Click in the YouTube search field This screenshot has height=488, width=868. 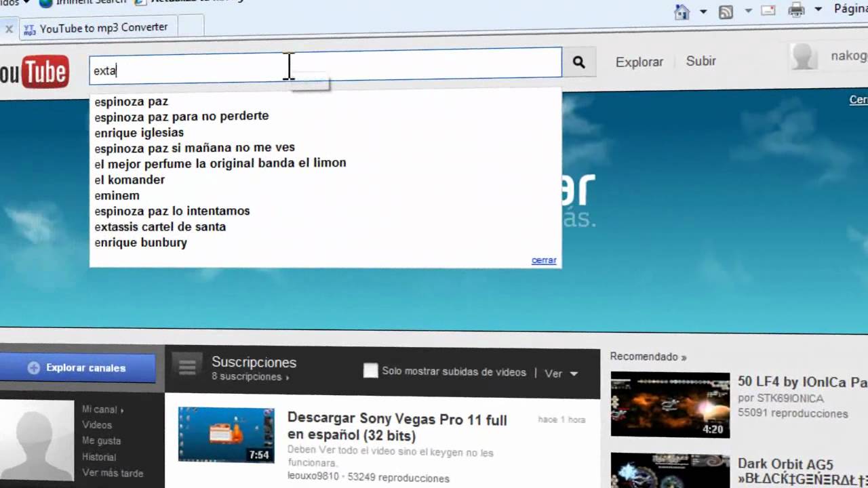tap(325, 66)
